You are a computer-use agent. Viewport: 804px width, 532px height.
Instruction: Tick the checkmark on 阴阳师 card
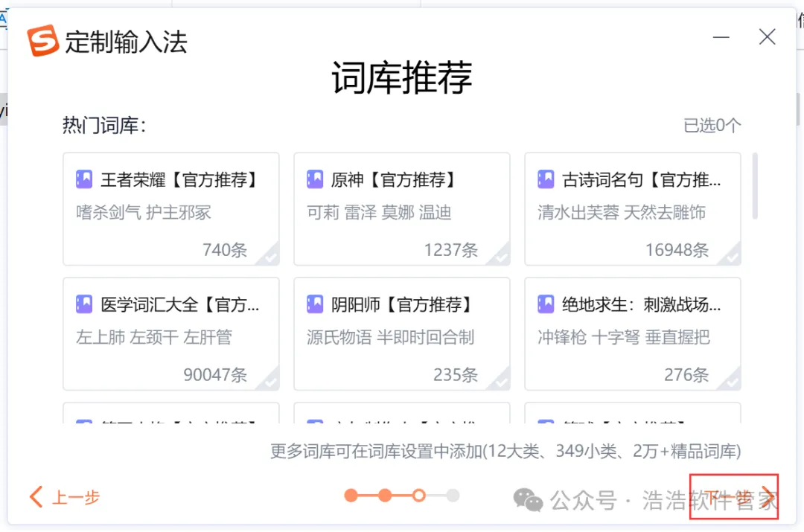(x=500, y=381)
